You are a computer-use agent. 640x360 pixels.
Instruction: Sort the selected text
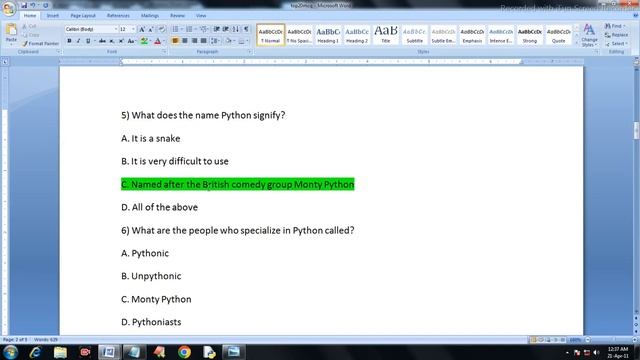click(x=236, y=29)
